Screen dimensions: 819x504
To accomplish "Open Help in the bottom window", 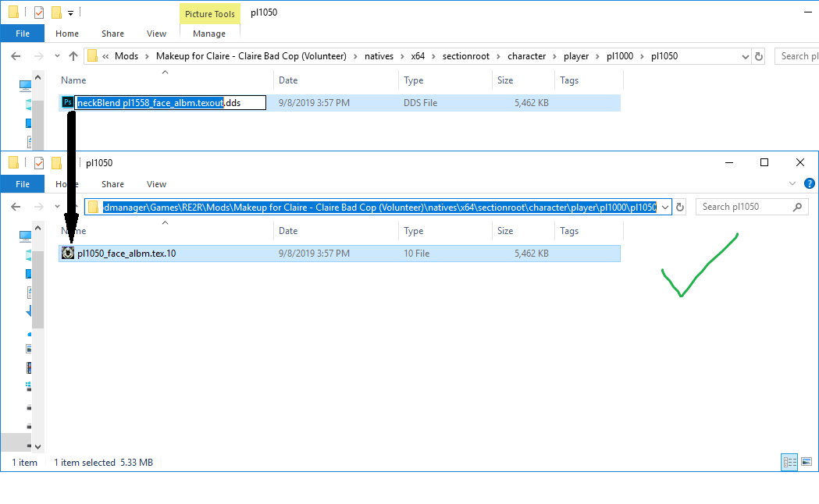I will 809,183.
